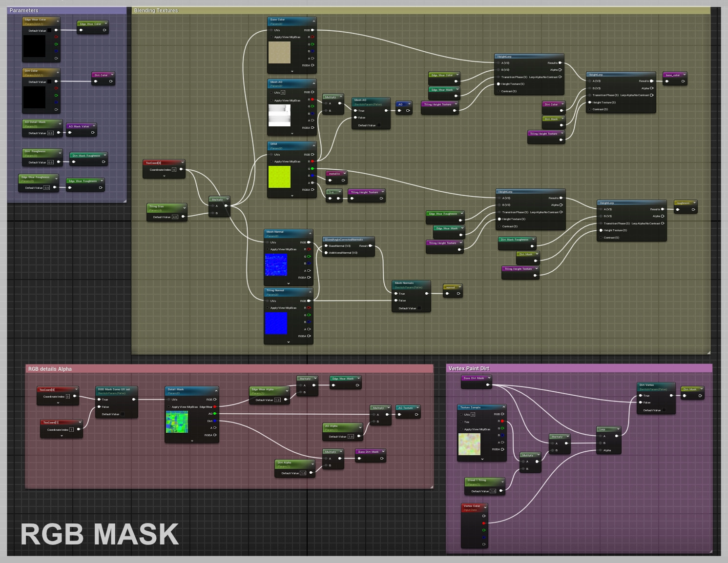Select the Vertex Paint Dirt comment header

click(469, 368)
